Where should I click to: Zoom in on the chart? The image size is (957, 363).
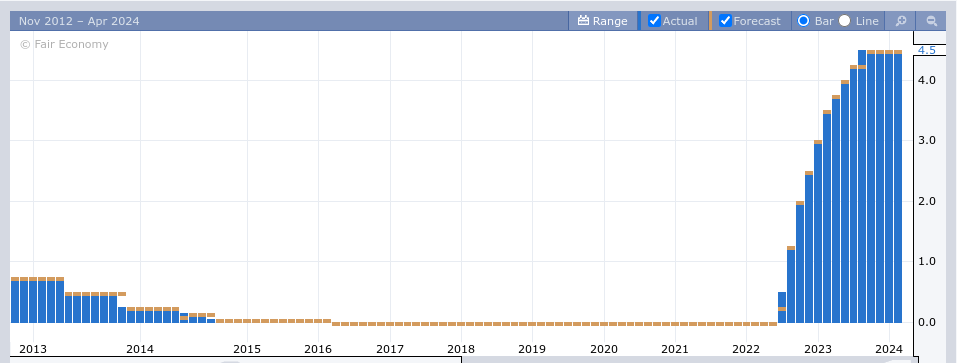click(900, 21)
